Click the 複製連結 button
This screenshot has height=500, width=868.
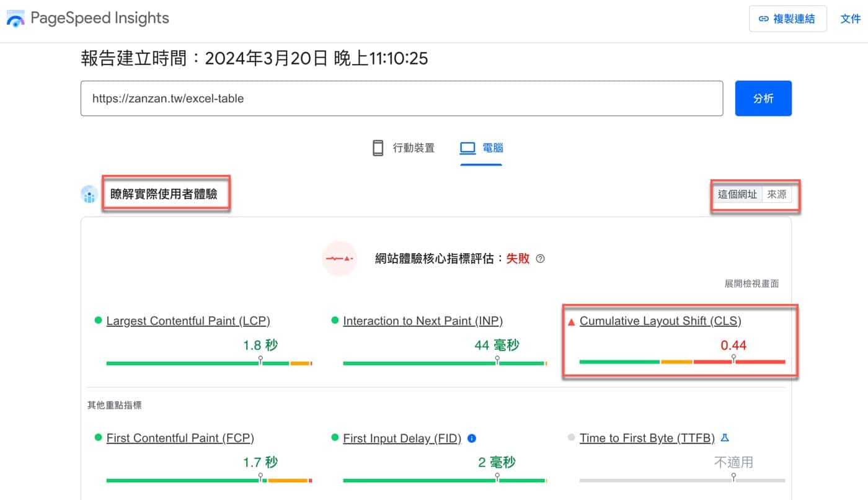[787, 19]
